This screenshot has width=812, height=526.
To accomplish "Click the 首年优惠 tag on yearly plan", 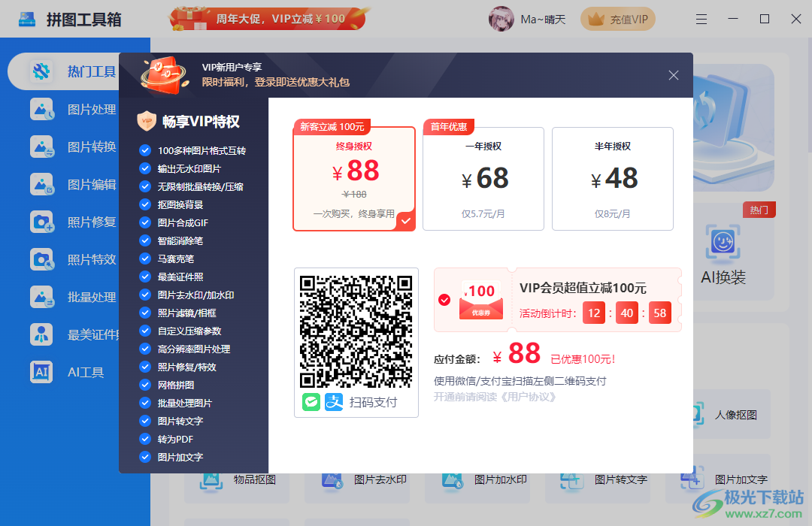I will point(448,127).
